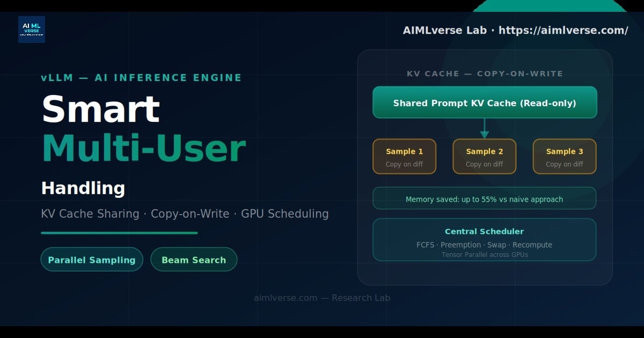Toggle the Parallel Sampling pill
This screenshot has width=644, height=338.
pyautogui.click(x=92, y=259)
